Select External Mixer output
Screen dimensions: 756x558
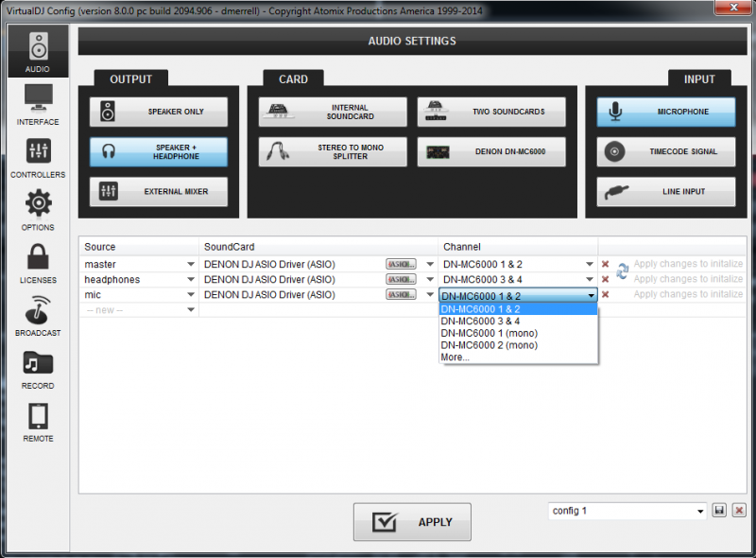coord(159,192)
